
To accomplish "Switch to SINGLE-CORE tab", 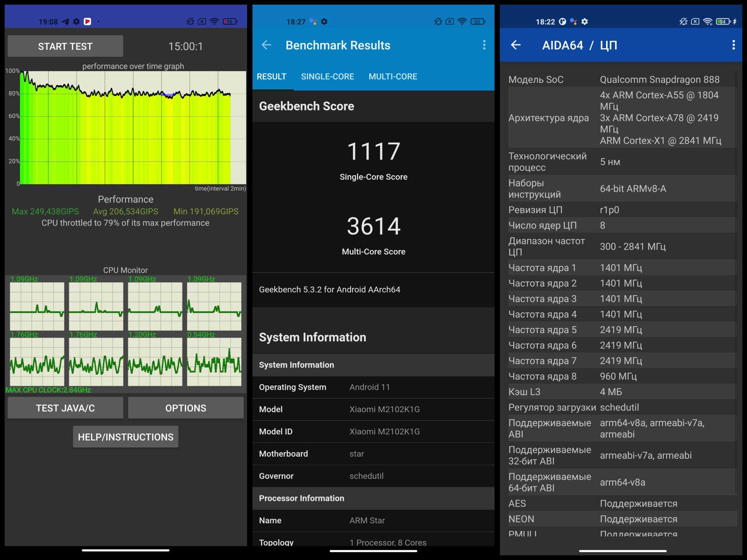I will pos(327,77).
